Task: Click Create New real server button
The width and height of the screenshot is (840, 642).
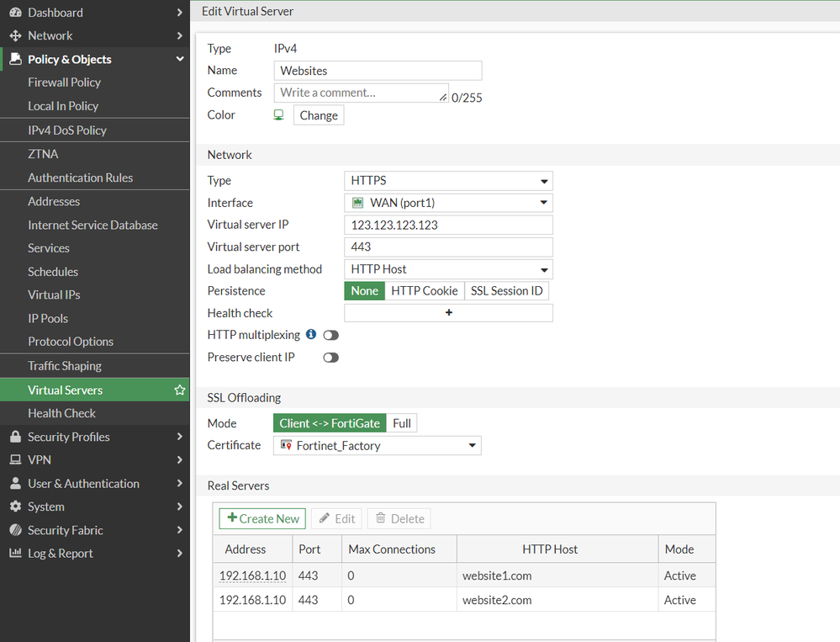Action: (x=262, y=519)
